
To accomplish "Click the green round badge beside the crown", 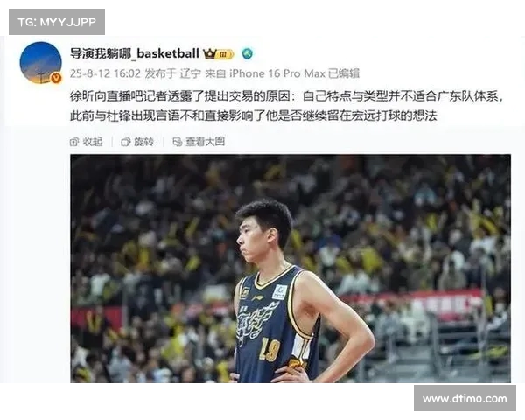I will point(248,53).
